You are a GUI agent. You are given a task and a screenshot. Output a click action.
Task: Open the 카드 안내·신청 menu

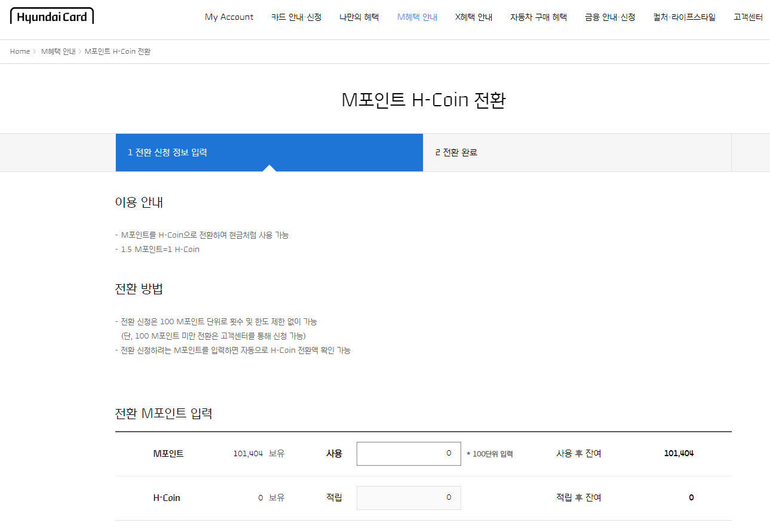(296, 17)
